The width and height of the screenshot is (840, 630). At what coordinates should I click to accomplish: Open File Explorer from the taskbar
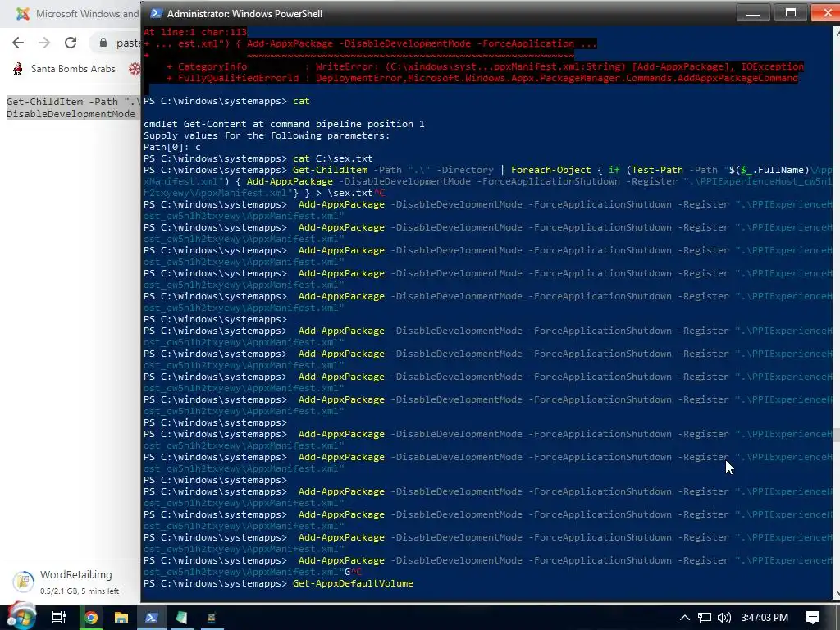[121, 618]
